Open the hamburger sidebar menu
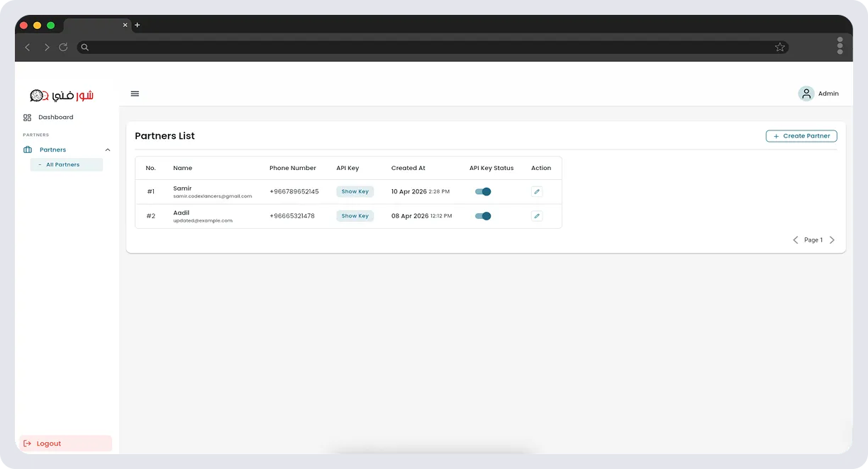The image size is (868, 469). point(135,94)
